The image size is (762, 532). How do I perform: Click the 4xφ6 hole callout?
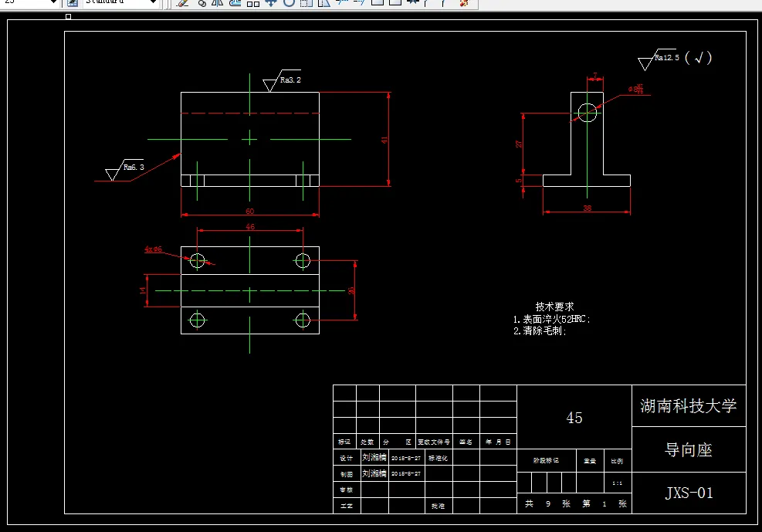pyautogui.click(x=153, y=249)
